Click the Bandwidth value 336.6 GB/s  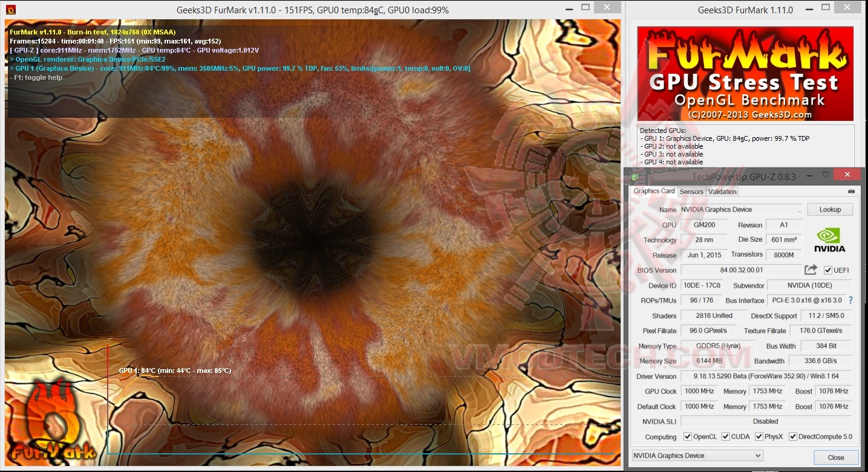820,361
